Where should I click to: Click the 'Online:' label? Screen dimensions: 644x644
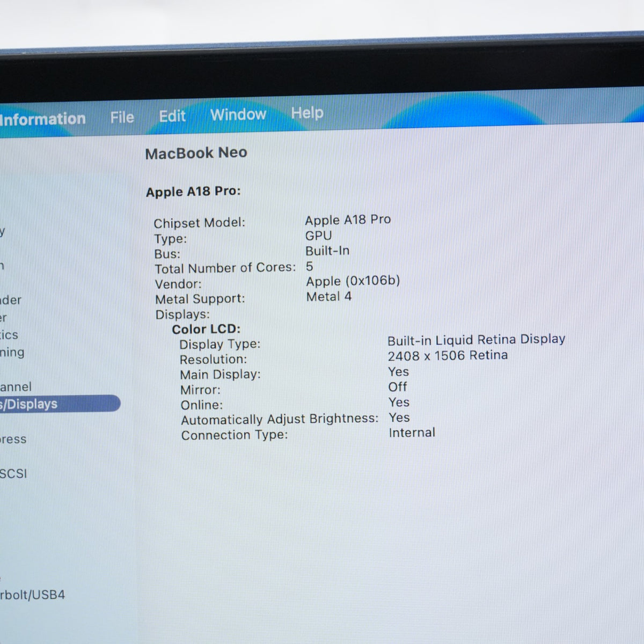201,405
